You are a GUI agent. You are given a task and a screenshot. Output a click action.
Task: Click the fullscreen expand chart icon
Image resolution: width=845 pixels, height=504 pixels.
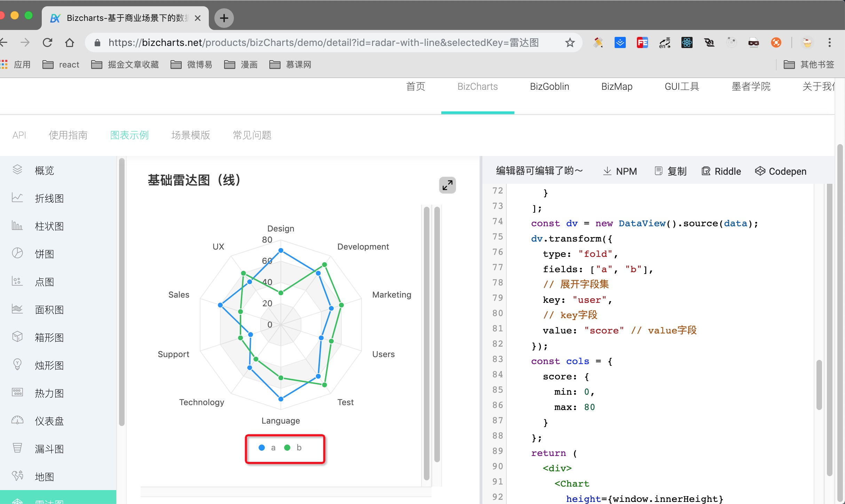point(447,185)
